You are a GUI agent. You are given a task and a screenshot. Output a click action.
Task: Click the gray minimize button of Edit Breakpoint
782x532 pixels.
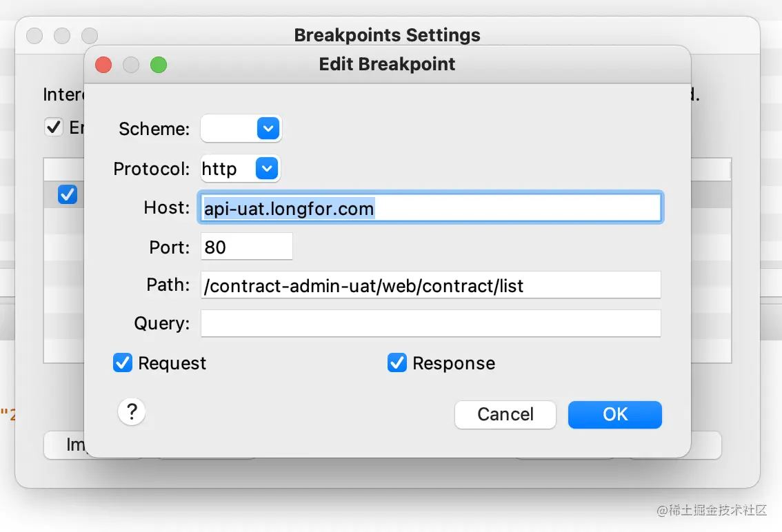(131, 65)
